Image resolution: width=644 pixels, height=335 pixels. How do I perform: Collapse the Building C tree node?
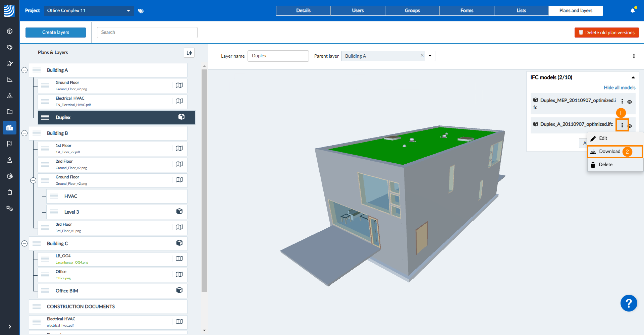point(24,243)
